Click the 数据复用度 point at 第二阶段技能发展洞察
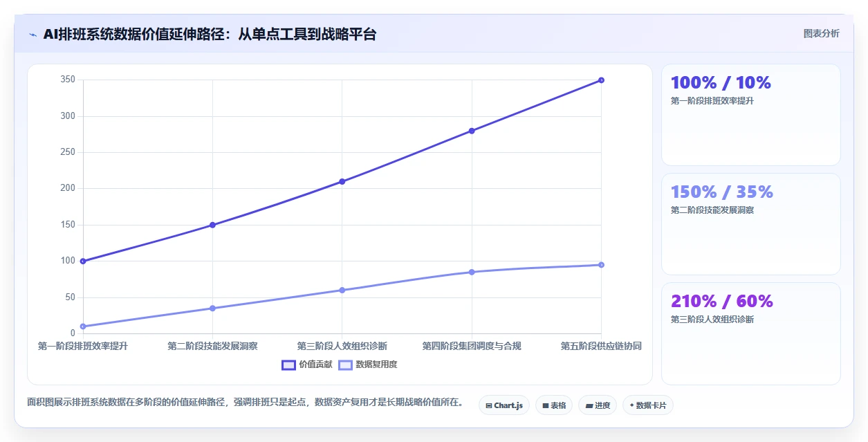Screen dimensions: 868x442 tap(212, 308)
